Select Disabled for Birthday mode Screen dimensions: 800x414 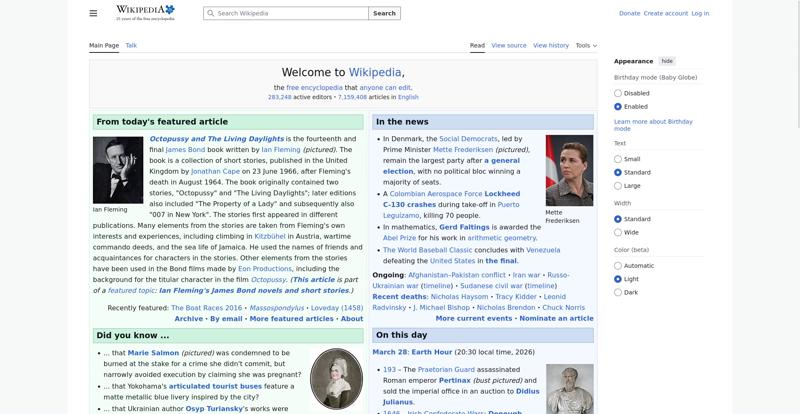618,93
